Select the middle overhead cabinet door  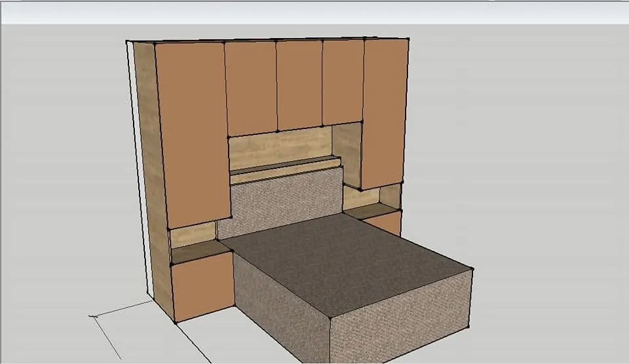(x=299, y=85)
